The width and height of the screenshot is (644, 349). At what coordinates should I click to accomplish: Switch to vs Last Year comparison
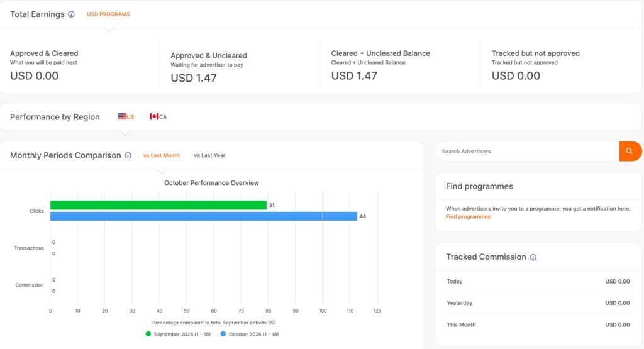point(209,155)
